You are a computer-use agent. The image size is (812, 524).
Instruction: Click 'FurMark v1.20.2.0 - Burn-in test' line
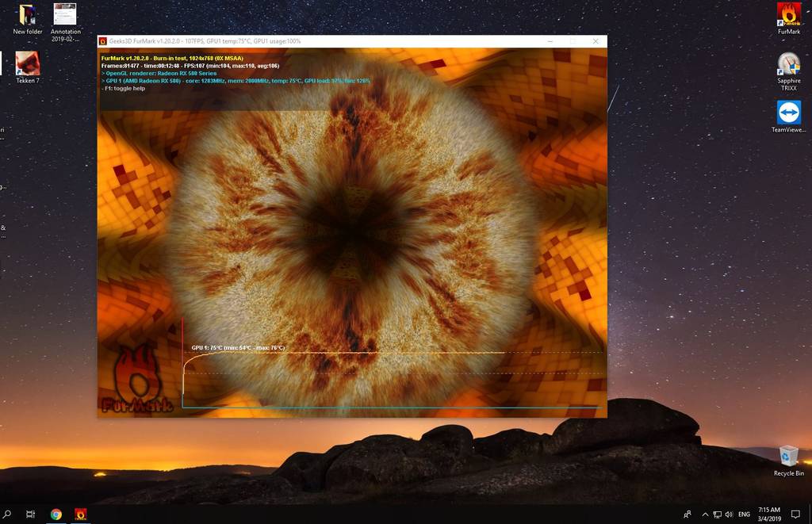pyautogui.click(x=172, y=58)
